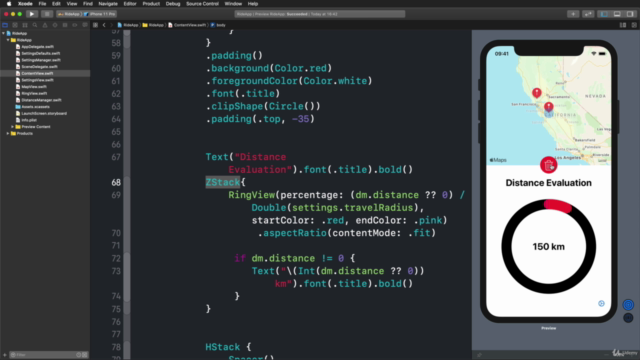The width and height of the screenshot is (640, 360).
Task: Click Preview on Device button below Live Preview
Action: (628, 318)
